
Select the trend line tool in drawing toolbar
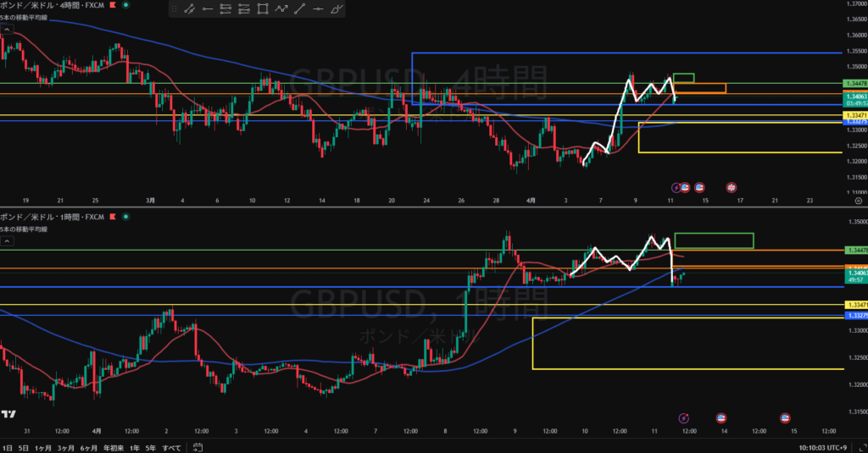(x=188, y=10)
